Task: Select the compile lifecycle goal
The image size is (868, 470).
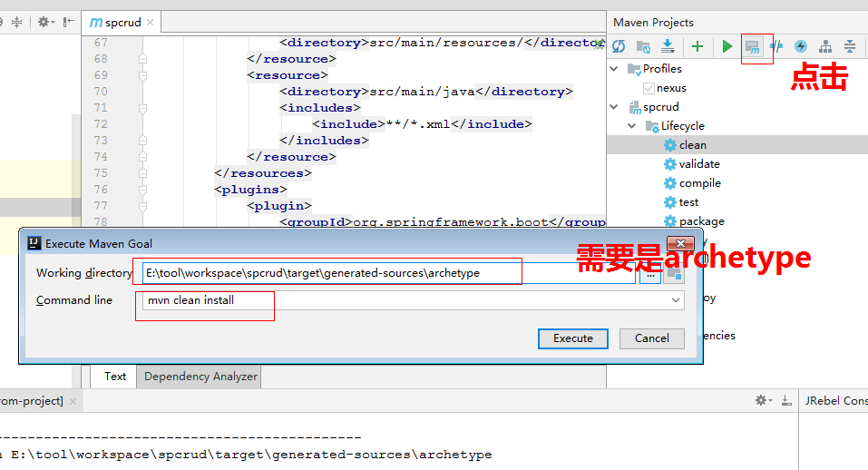Action: coord(699,183)
